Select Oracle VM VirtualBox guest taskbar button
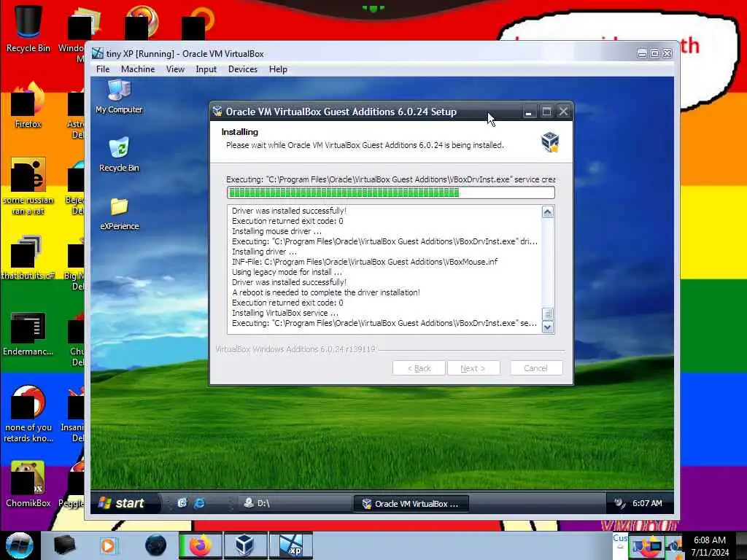 point(411,503)
